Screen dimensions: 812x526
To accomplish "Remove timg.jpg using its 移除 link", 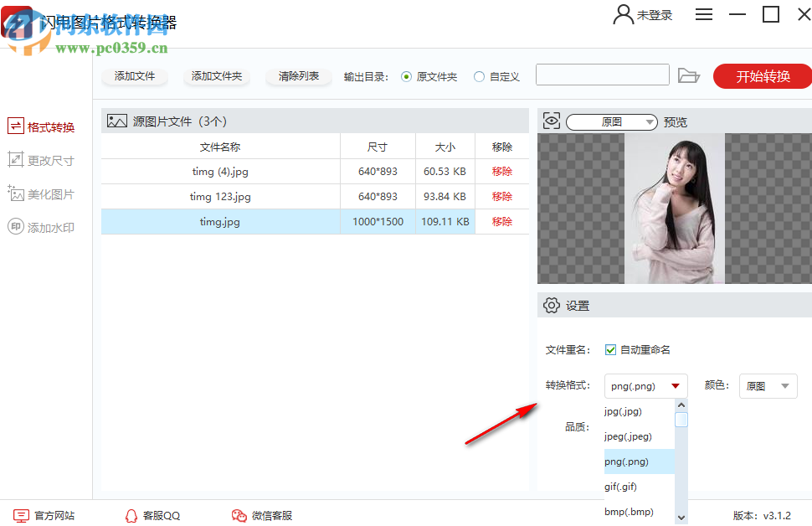I will pyautogui.click(x=501, y=221).
